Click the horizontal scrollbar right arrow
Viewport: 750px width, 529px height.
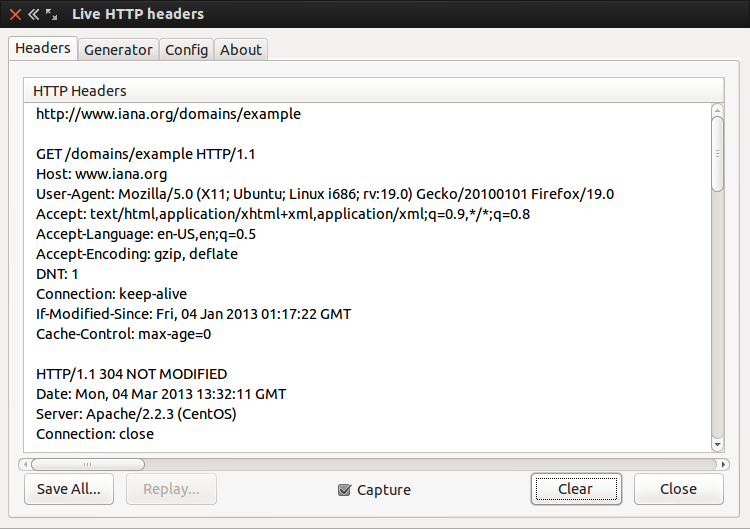tap(723, 464)
